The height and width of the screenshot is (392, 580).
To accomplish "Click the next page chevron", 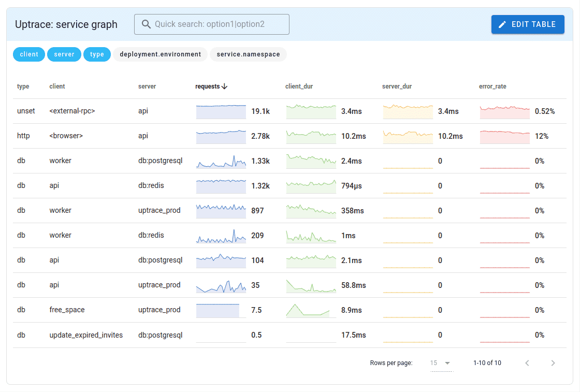I will [x=553, y=362].
